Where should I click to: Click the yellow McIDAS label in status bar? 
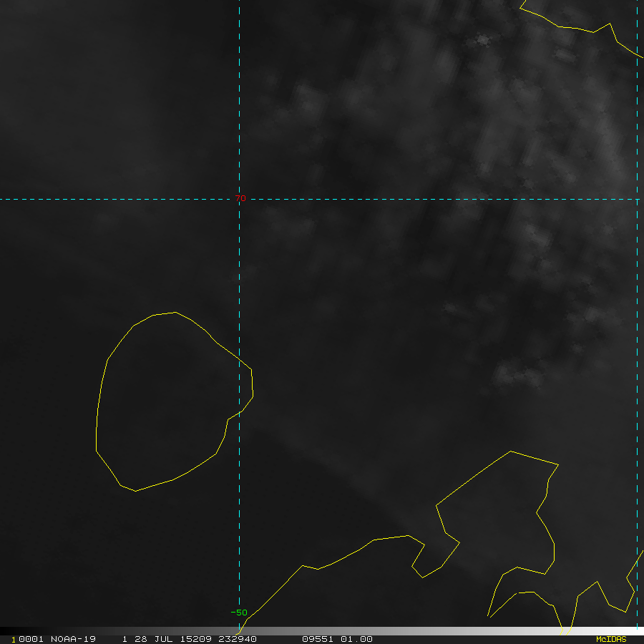(x=611, y=639)
